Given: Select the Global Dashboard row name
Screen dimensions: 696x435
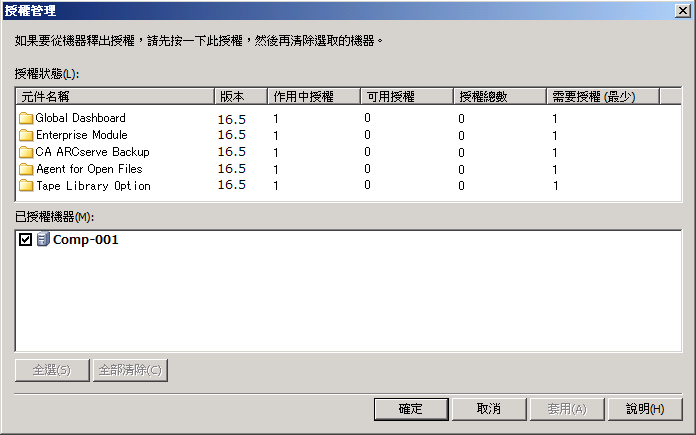Looking at the screenshot, I should 81,118.
